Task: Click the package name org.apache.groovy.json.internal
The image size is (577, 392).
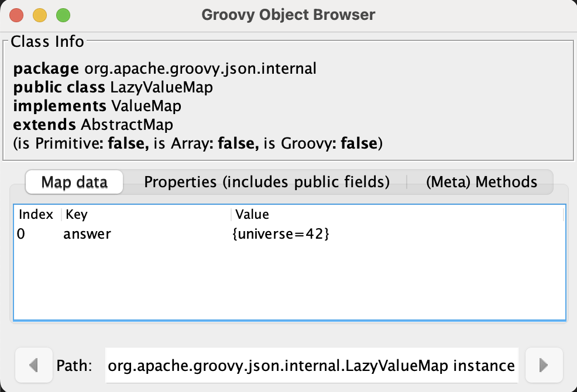Action: pos(200,68)
